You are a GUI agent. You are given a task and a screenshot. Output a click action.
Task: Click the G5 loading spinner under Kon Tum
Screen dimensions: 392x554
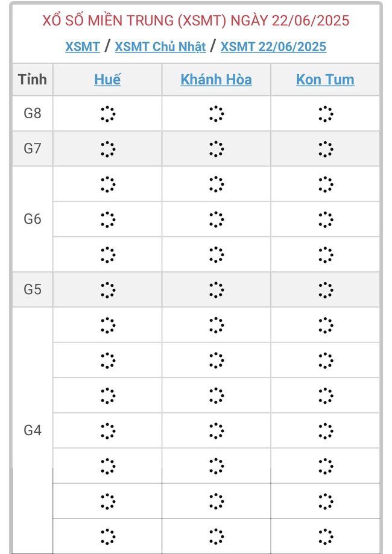coord(325,289)
